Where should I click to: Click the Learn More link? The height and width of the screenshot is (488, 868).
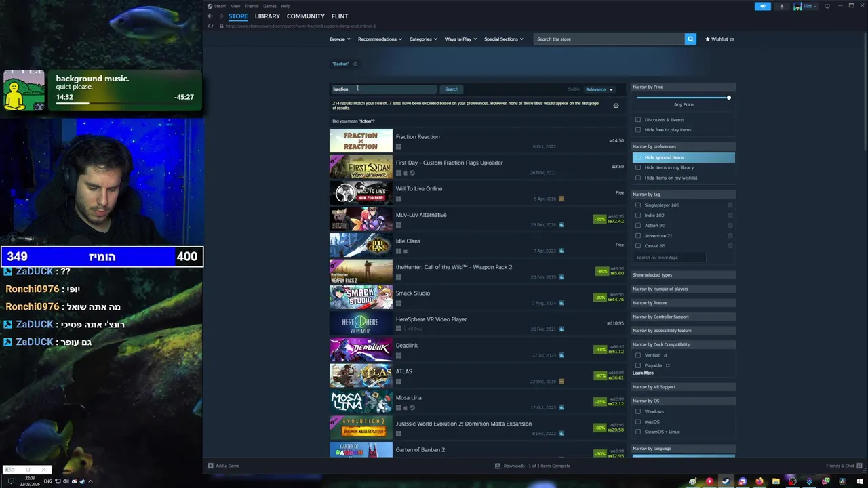point(643,373)
